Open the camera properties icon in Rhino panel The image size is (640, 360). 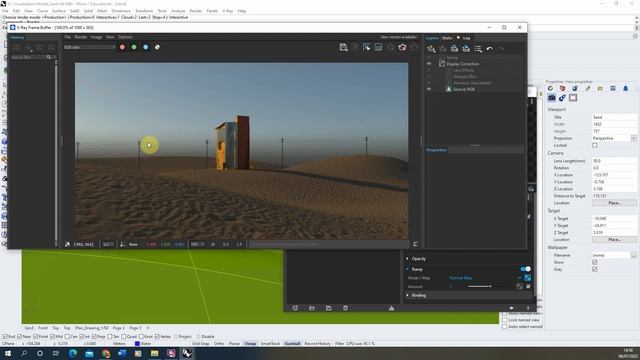pos(551,98)
